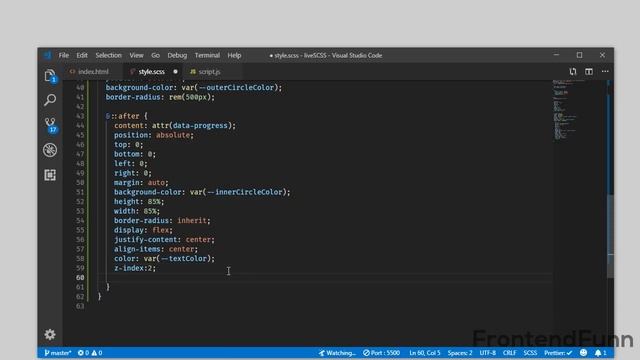Click the '&::after {' selector line
This screenshot has height=360, width=640.
click(x=127, y=116)
